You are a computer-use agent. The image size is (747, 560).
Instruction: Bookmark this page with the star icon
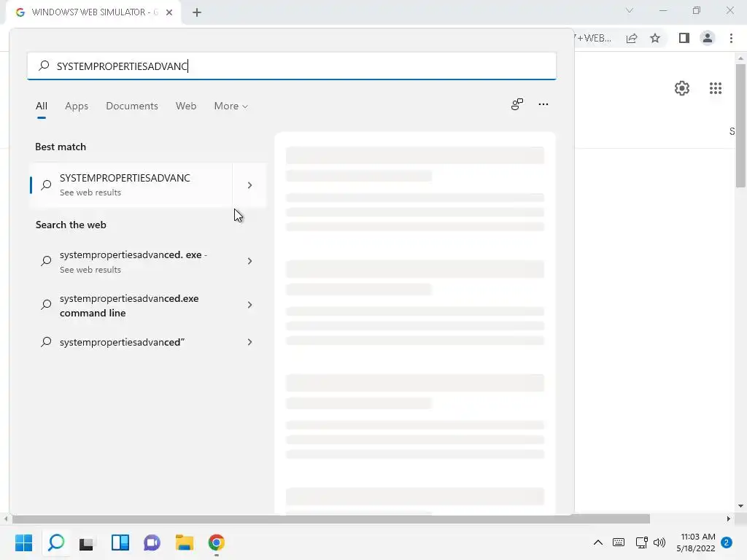coord(655,38)
